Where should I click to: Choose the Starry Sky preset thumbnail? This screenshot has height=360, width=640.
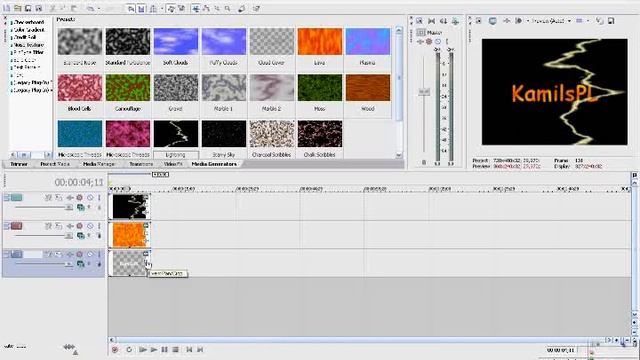(224, 133)
